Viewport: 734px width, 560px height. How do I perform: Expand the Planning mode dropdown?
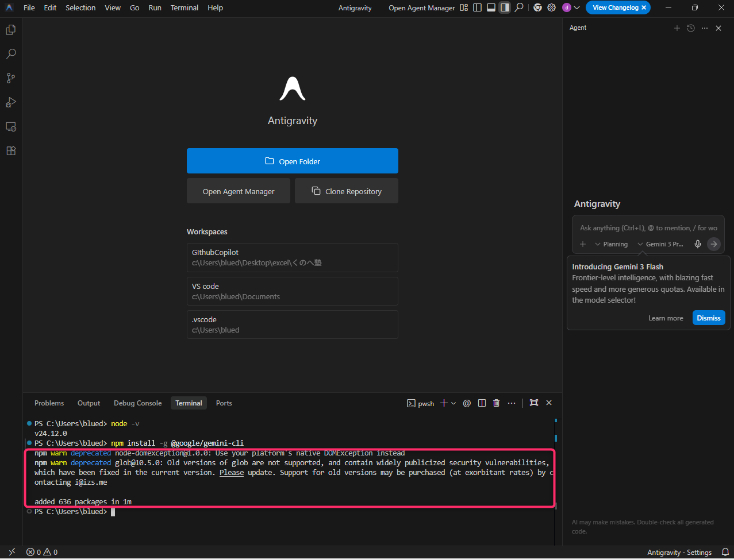611,244
